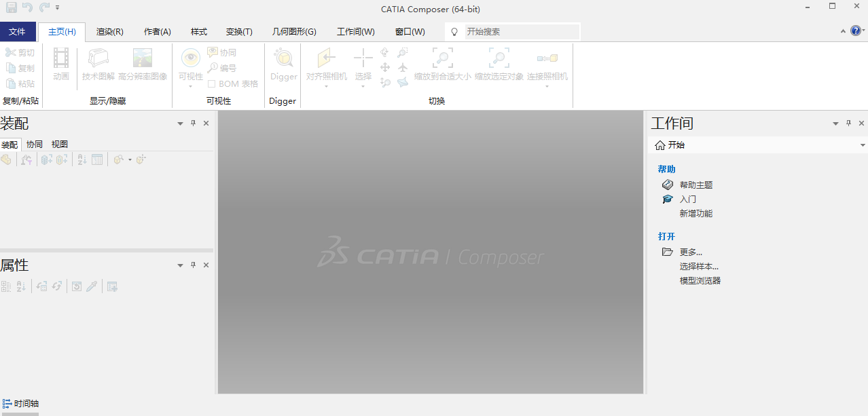Viewport: 868px width, 416px height.
Task: Click the 缩放到合适大小 zoom to fit icon
Action: coord(443,58)
